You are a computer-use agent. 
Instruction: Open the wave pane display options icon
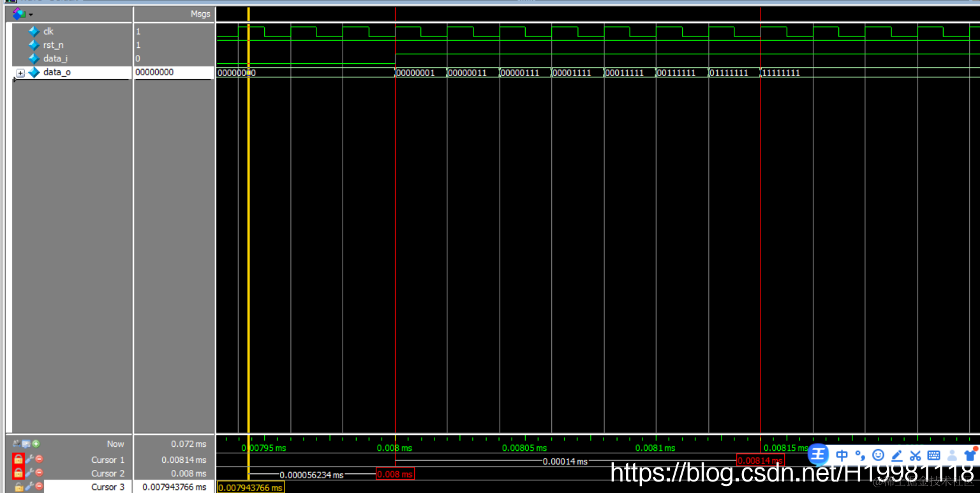(19, 13)
